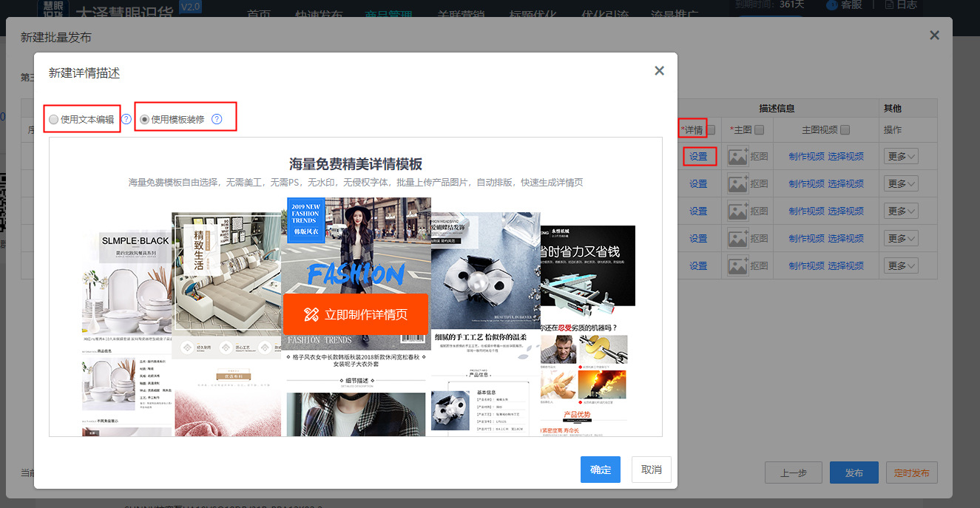Click 选择视频 in the first row

point(845,157)
